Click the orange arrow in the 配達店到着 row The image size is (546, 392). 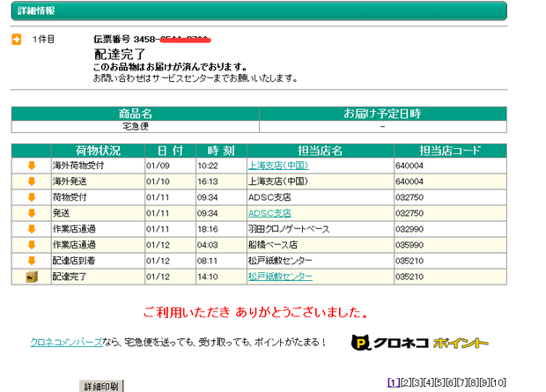click(x=31, y=260)
